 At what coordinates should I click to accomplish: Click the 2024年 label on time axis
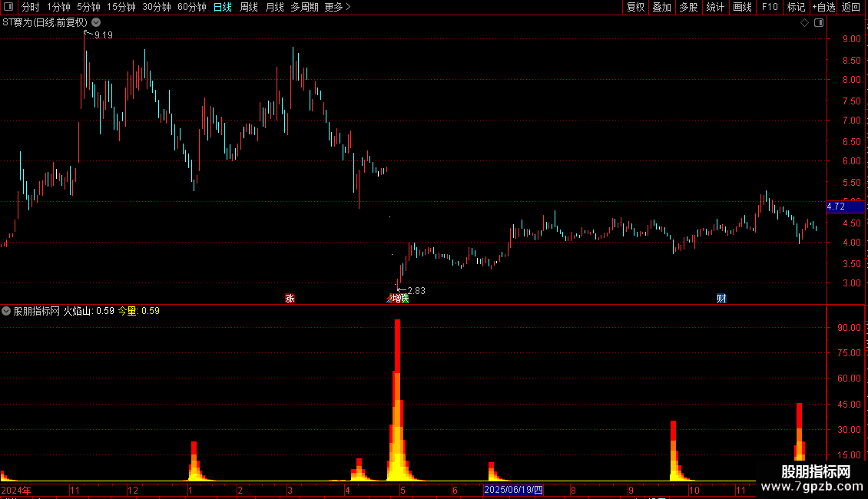(x=16, y=490)
